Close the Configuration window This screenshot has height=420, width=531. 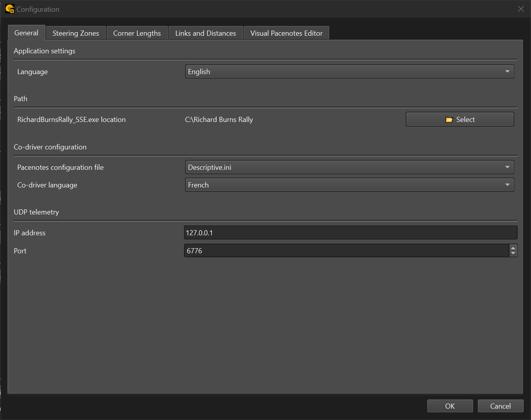[521, 9]
